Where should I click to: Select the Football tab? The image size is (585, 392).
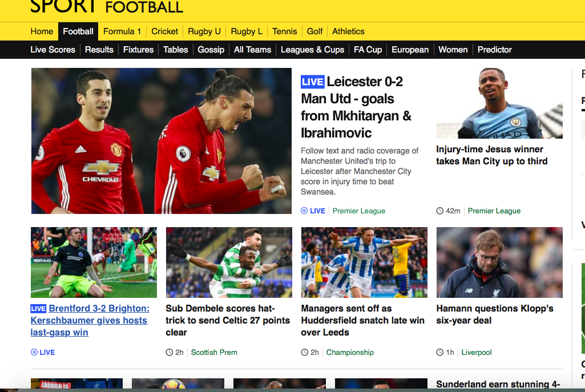tap(78, 31)
